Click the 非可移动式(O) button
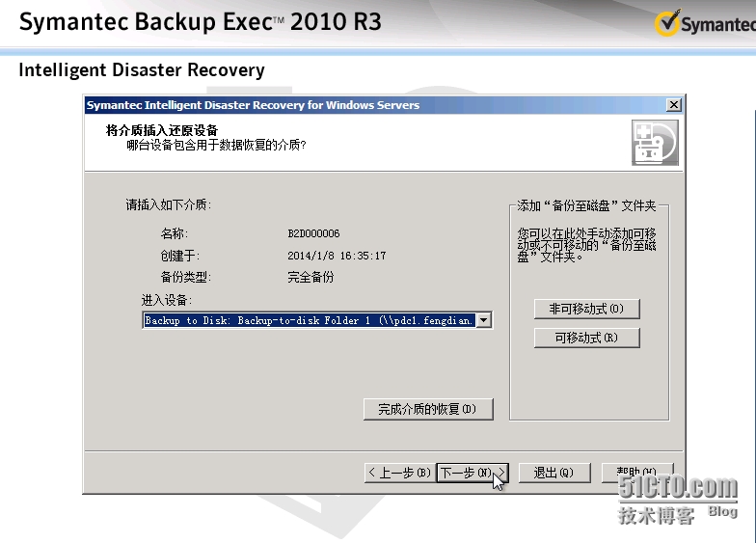 pos(586,309)
